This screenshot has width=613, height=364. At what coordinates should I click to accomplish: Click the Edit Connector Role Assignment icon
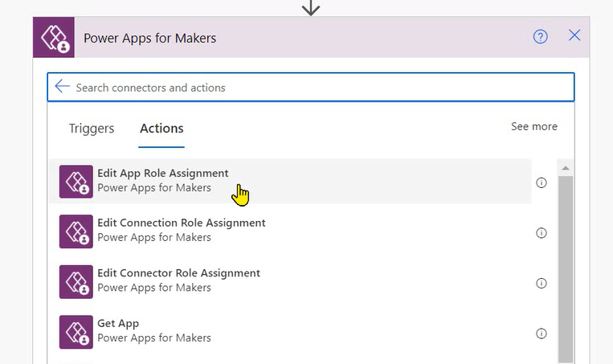click(x=76, y=281)
